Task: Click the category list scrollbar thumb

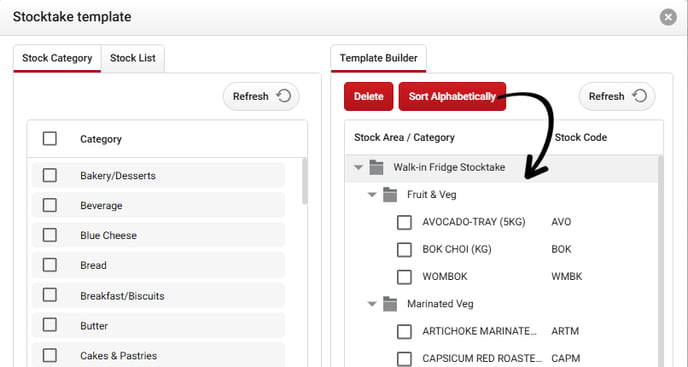Action: tap(305, 181)
